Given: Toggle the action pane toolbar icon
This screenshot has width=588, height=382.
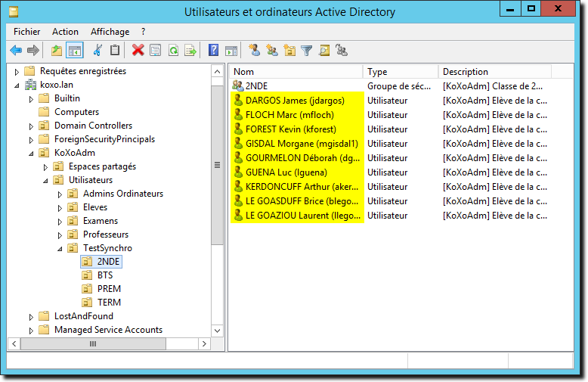Looking at the screenshot, I should [231, 50].
